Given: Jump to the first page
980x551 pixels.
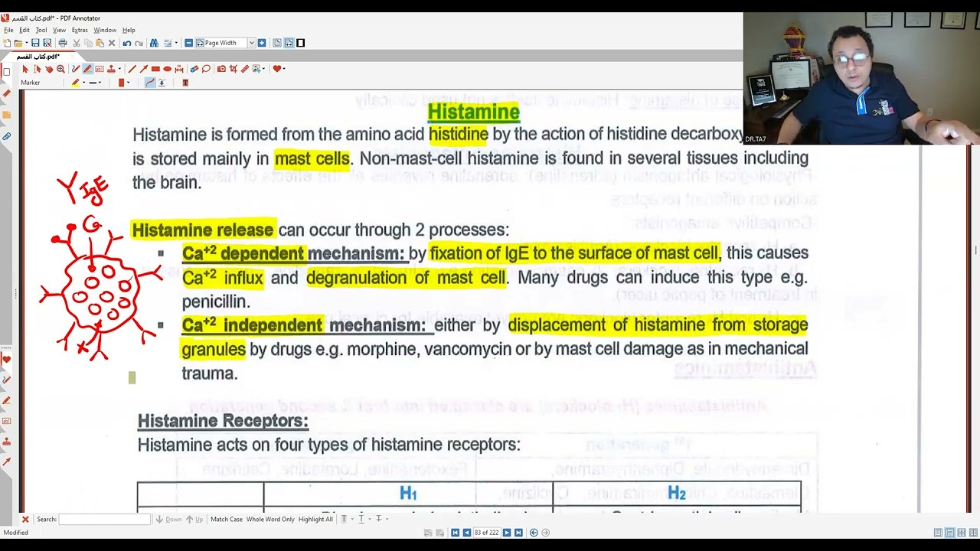Looking at the screenshot, I should point(455,533).
